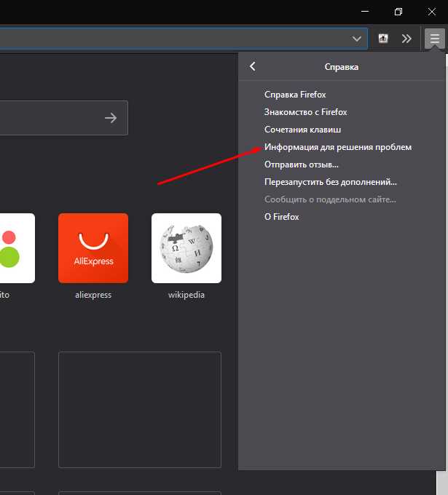The image size is (448, 495).
Task: Click the Справка panel header title
Action: click(342, 67)
